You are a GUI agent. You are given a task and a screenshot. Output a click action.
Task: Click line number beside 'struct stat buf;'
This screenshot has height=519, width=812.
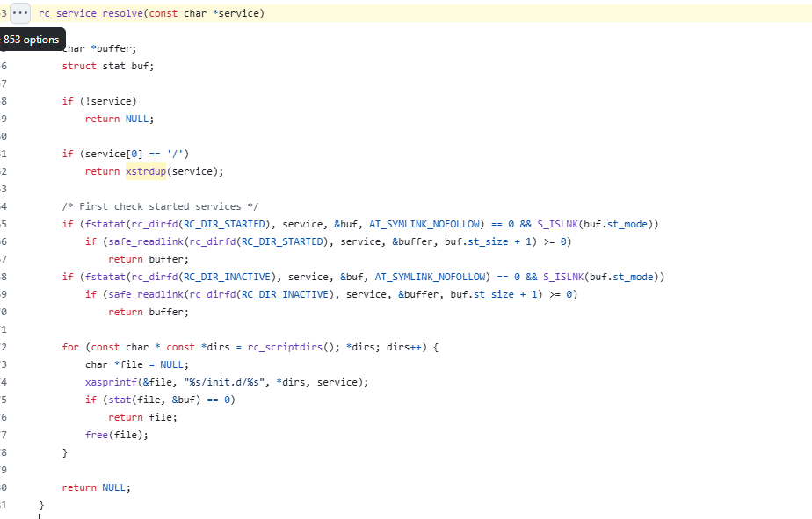pyautogui.click(x=4, y=66)
